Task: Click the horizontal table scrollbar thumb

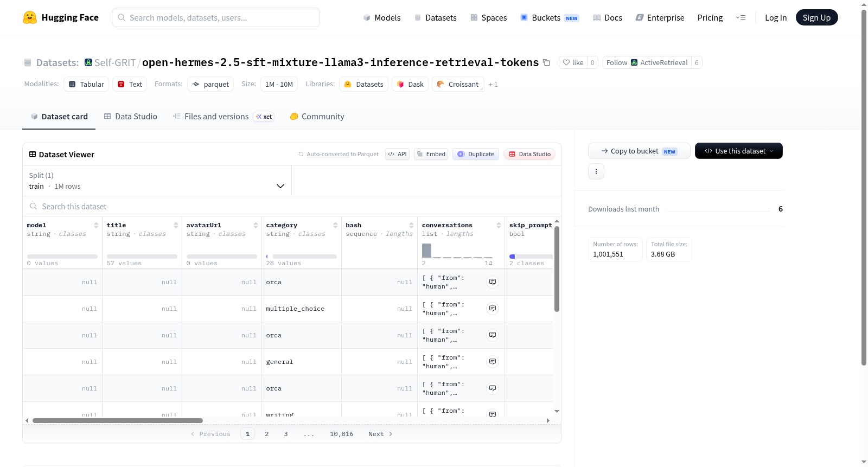Action: (118, 420)
